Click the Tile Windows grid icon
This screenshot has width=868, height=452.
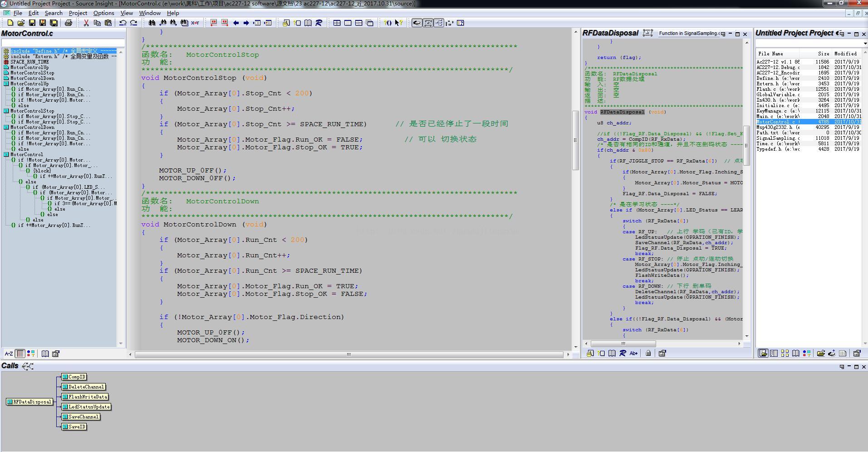click(337, 23)
